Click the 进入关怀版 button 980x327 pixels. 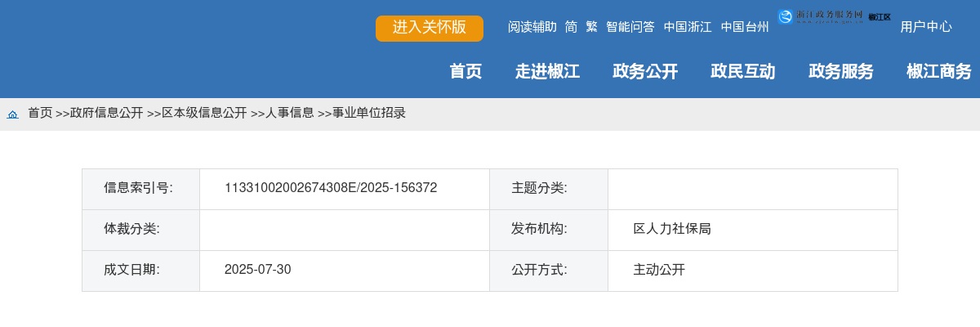tap(429, 28)
